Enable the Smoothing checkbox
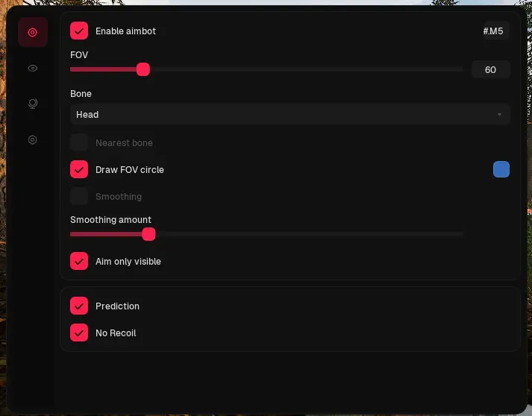Image resolution: width=532 pixels, height=416 pixels. point(79,196)
